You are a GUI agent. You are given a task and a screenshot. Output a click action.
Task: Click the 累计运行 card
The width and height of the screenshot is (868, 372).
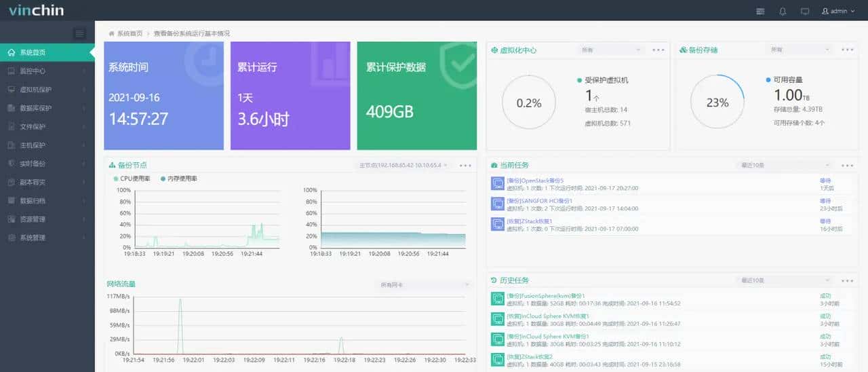[x=290, y=96]
